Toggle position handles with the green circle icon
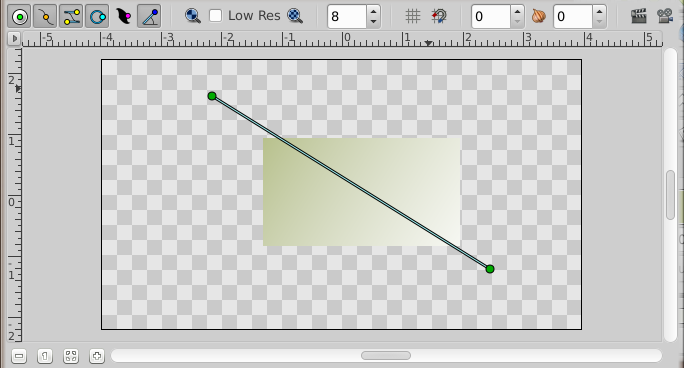The width and height of the screenshot is (684, 368). [x=19, y=17]
